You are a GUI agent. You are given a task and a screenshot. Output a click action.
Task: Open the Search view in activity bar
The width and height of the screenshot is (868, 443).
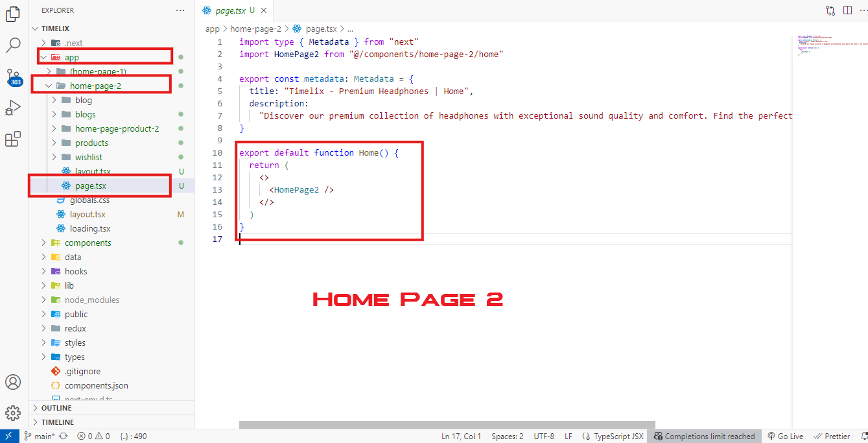coord(14,45)
